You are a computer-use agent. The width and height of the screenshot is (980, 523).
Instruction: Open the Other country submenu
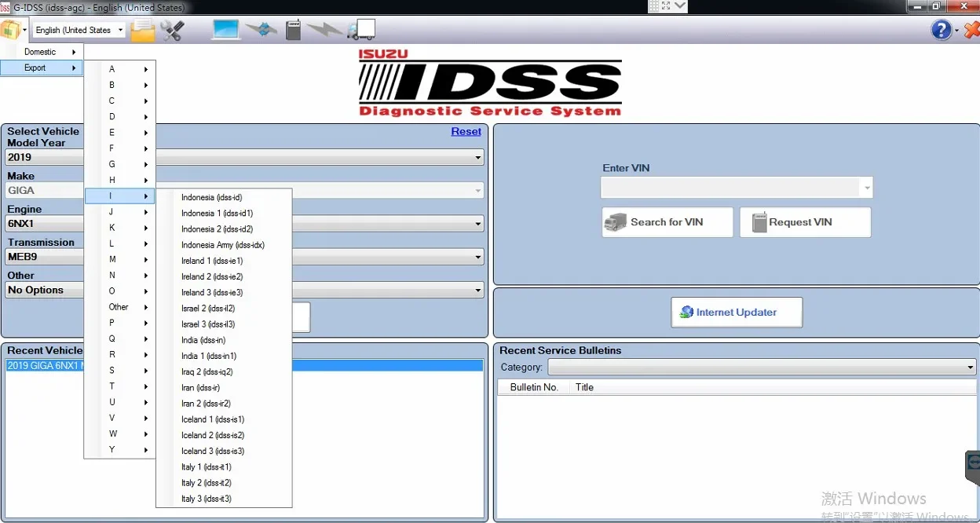(x=120, y=307)
